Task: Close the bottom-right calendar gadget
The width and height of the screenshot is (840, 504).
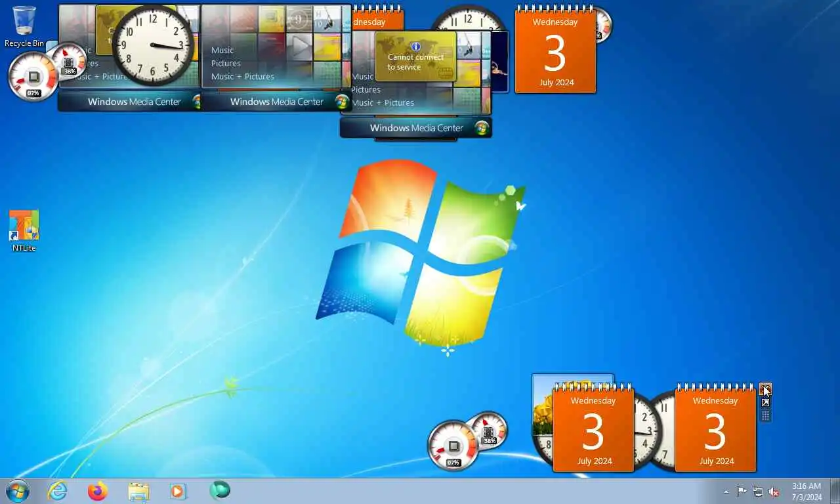Action: click(765, 389)
